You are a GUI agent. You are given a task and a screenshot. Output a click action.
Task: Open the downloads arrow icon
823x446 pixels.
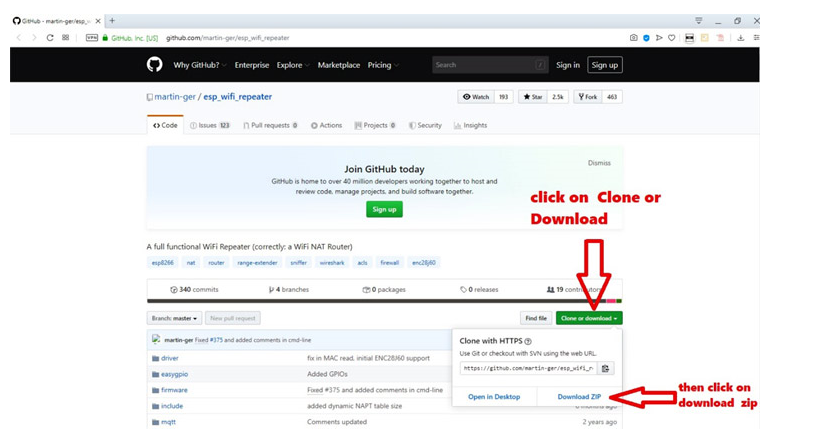click(741, 38)
